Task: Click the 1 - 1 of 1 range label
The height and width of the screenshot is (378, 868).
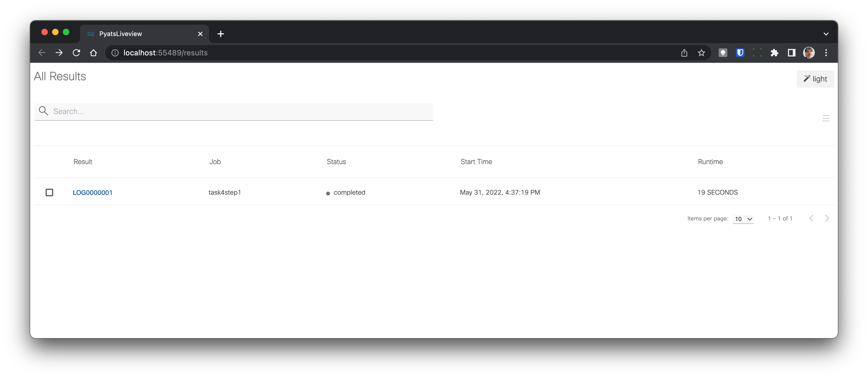Action: [780, 219]
